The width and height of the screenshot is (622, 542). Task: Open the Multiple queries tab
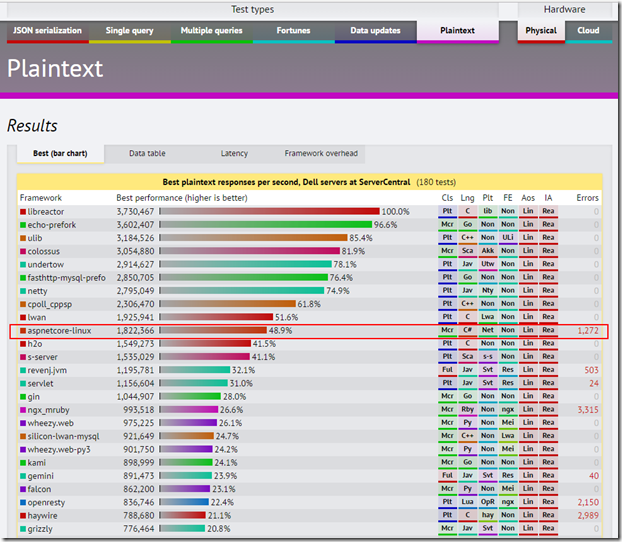[211, 31]
